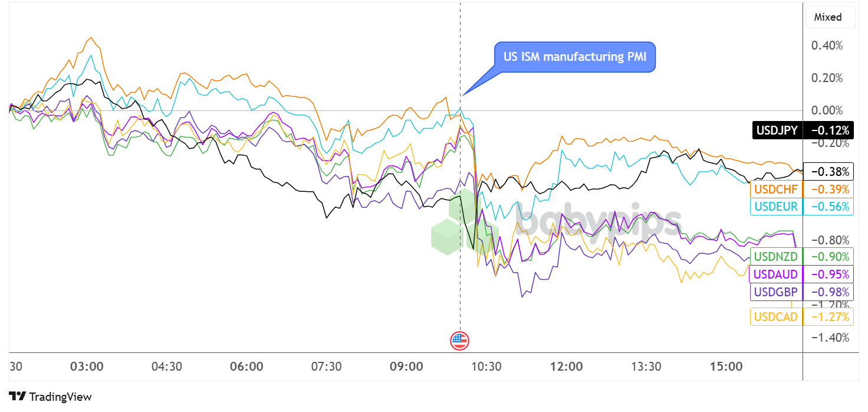Click the 0.40% price scale label
This screenshot has width=868, height=412.
click(828, 45)
